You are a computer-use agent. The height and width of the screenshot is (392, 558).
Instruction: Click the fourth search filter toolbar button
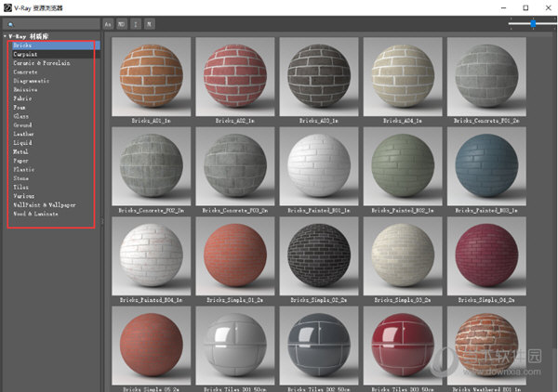[150, 23]
